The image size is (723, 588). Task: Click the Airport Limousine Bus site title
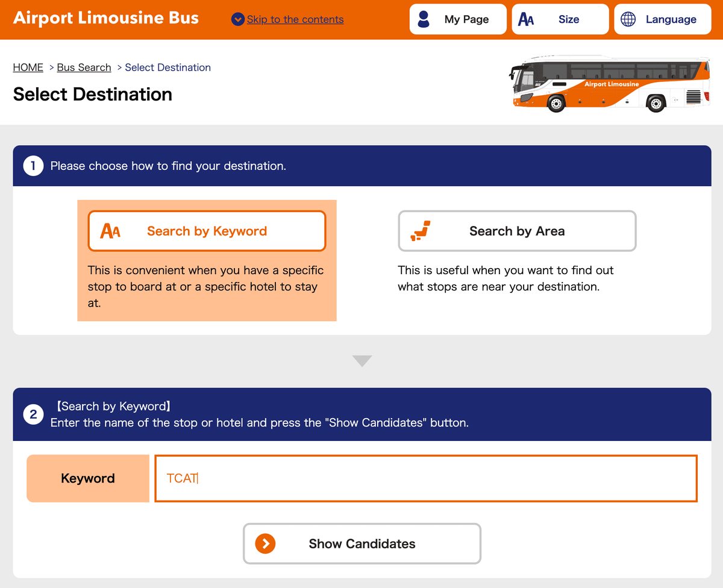pos(106,18)
